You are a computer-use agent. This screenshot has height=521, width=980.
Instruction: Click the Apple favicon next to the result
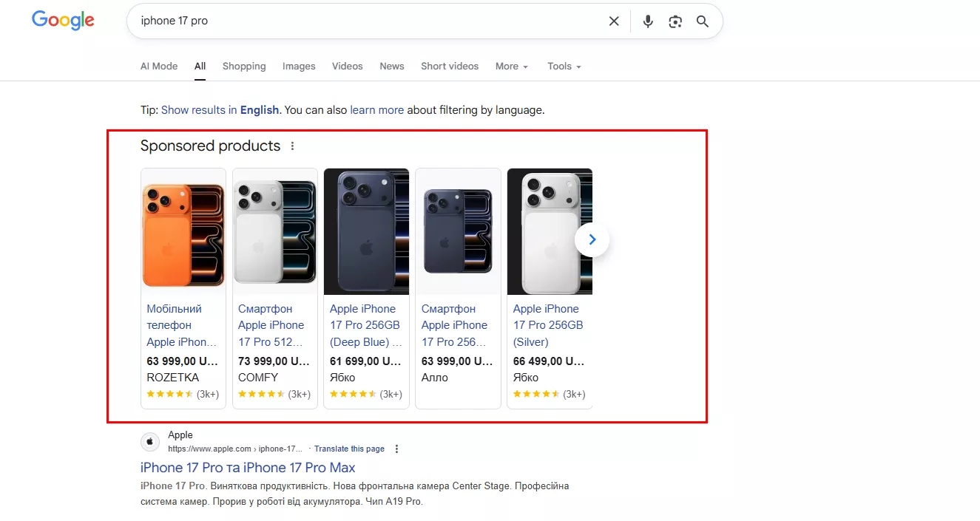click(x=149, y=441)
